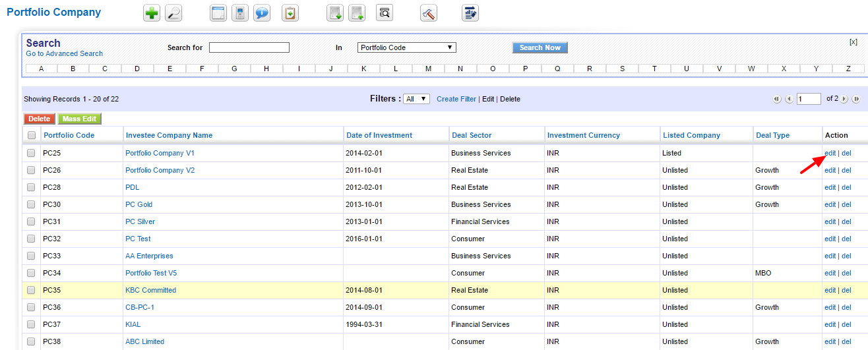
Task: Open the Filters 'All' dropdown
Action: (417, 99)
